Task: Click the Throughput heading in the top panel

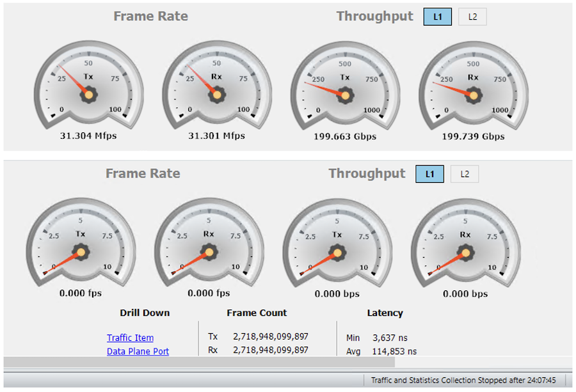Action: tap(374, 16)
